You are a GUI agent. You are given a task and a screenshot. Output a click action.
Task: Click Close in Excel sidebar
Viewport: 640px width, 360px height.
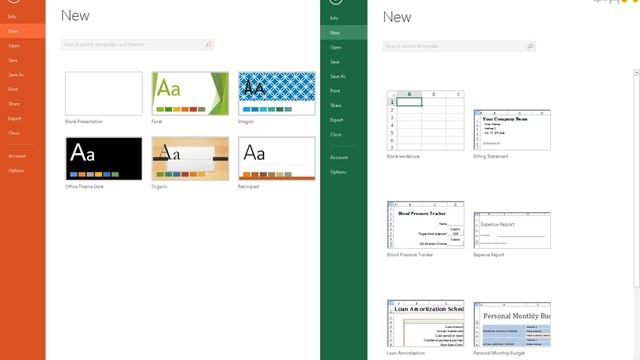point(336,134)
